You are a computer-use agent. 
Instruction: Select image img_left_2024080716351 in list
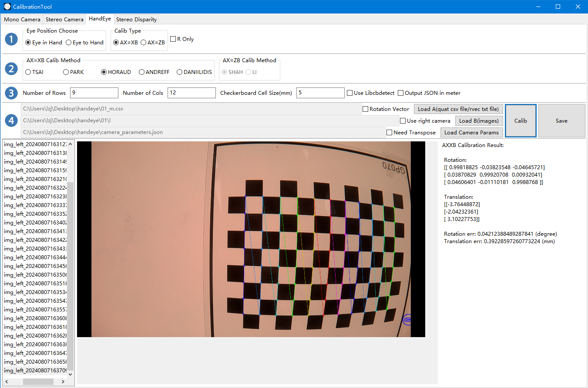[x=35, y=284]
